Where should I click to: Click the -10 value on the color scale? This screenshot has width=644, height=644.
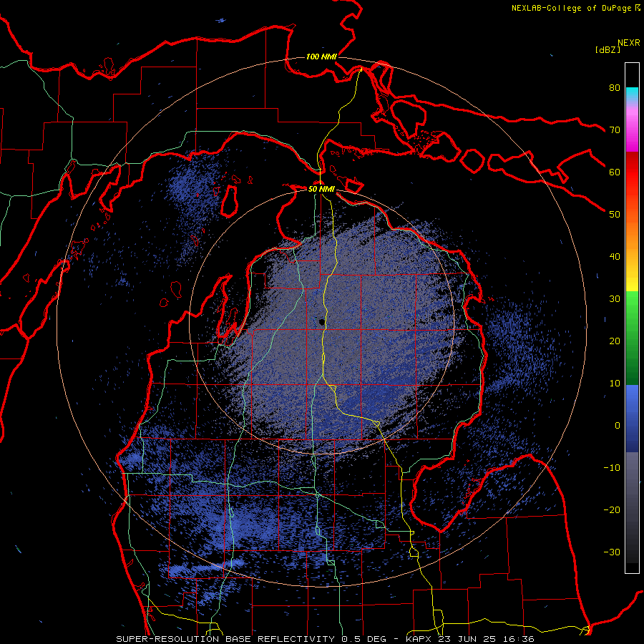pyautogui.click(x=612, y=468)
